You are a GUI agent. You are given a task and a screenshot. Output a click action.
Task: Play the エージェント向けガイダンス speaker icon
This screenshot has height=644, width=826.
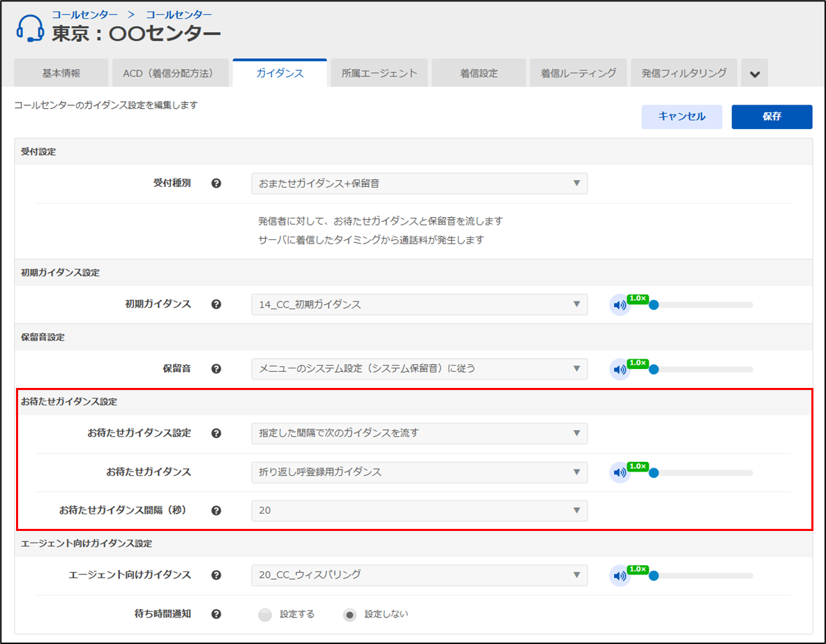pos(619,576)
